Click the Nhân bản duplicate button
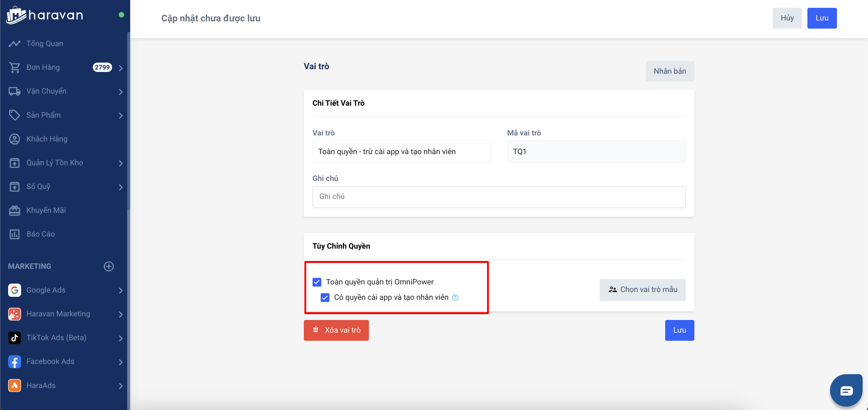 coord(670,71)
